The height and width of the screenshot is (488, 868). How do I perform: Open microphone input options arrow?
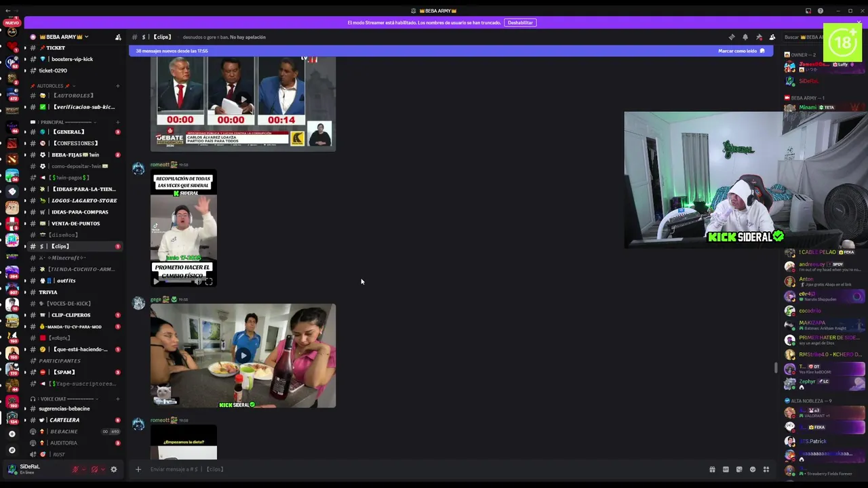[x=83, y=469]
